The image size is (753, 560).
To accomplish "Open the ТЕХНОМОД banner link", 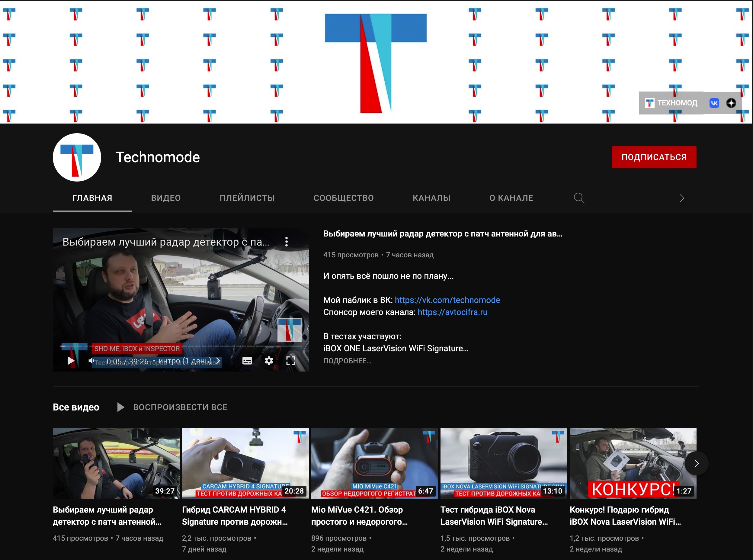I will (671, 103).
